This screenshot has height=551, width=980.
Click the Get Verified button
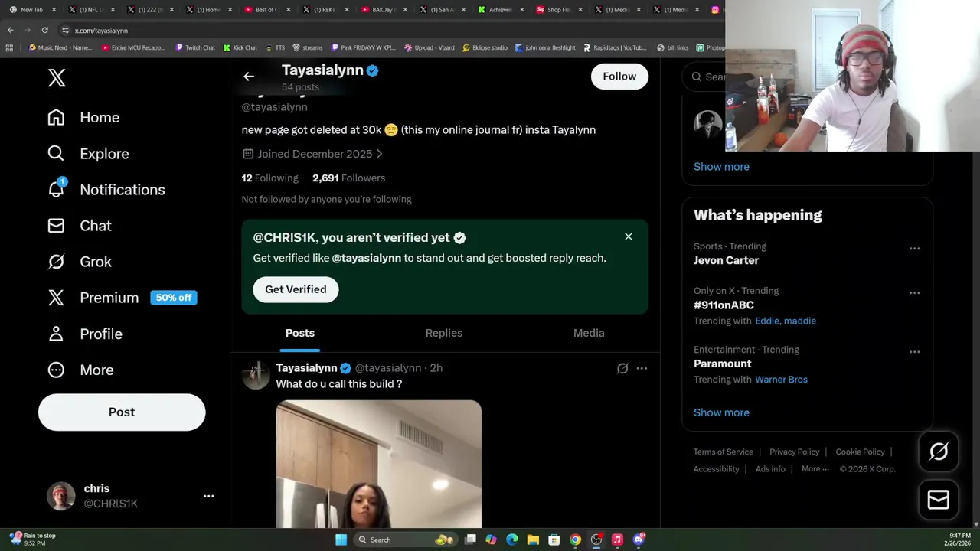coord(296,289)
